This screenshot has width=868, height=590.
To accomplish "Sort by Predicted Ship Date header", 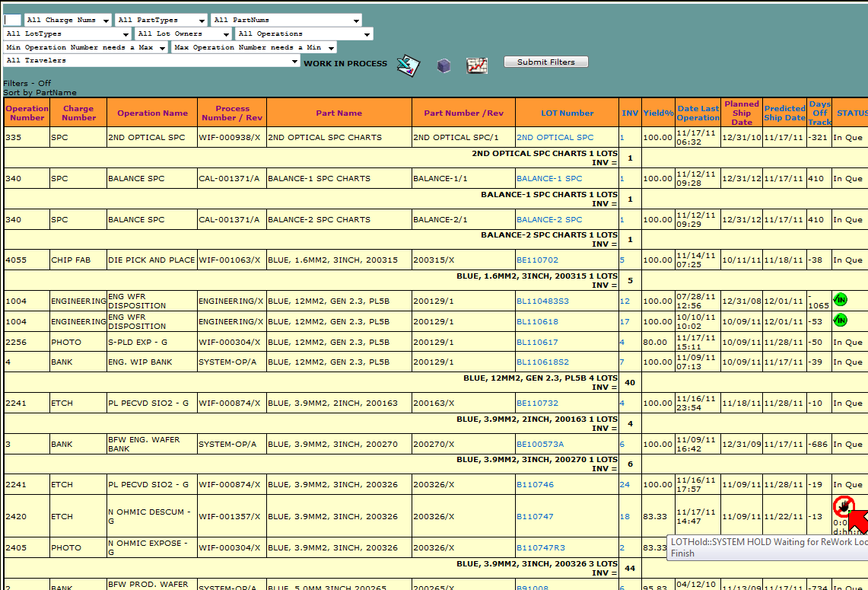I will [x=784, y=113].
